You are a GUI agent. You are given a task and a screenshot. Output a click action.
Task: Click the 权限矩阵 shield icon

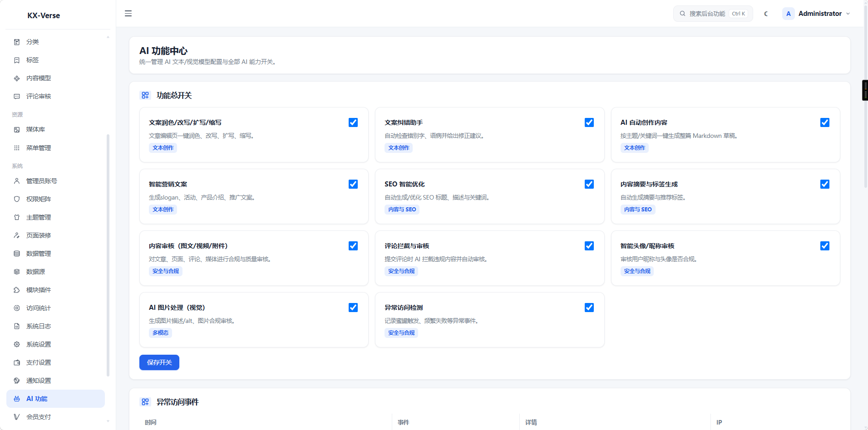pos(17,199)
